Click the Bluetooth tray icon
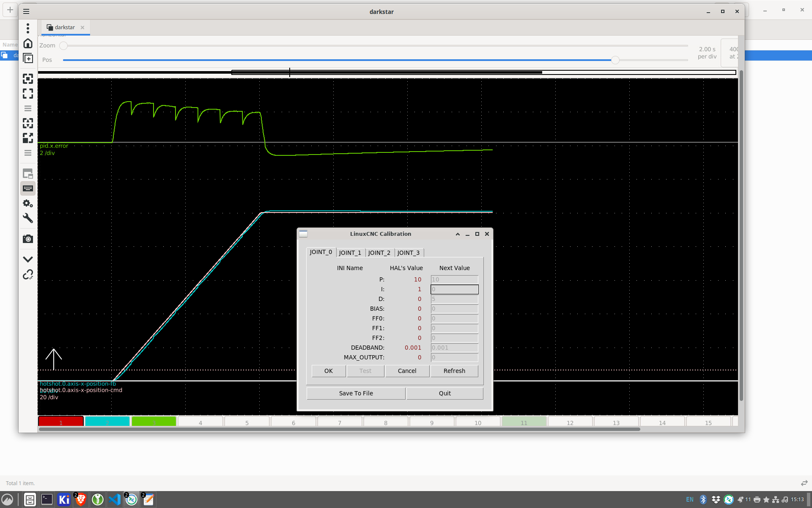 703,500
